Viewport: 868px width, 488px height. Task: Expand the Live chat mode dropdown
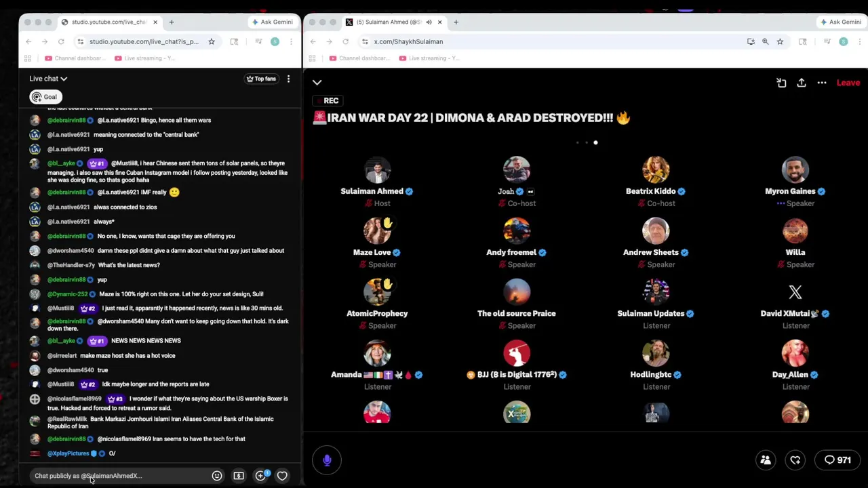coord(48,79)
